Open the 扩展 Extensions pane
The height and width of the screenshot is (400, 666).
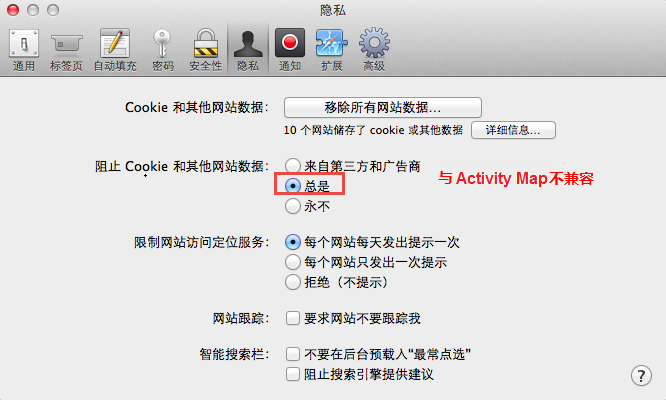331,50
